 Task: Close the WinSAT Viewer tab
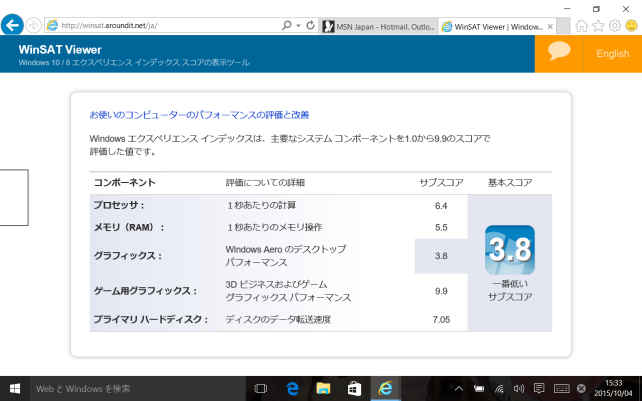pyautogui.click(x=550, y=27)
